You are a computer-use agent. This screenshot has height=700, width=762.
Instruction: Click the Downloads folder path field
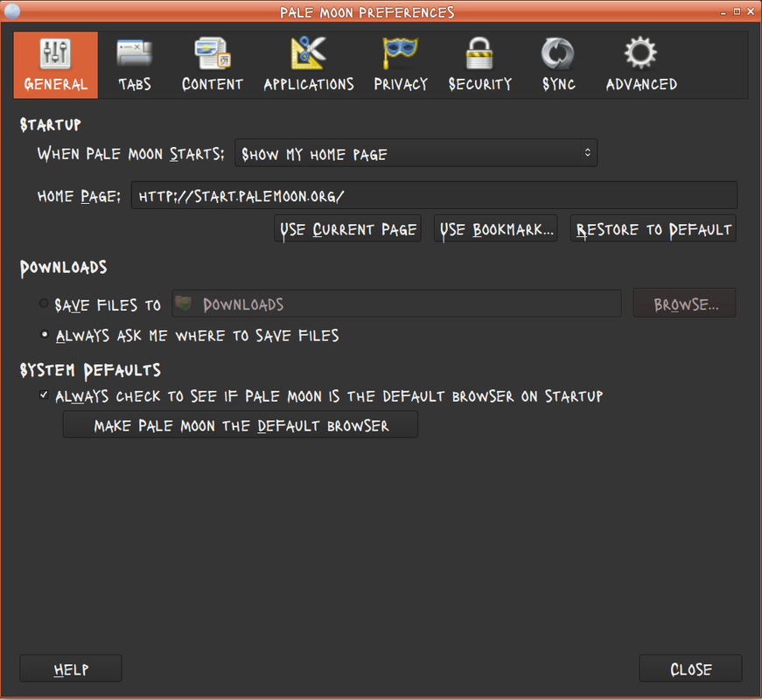pyautogui.click(x=396, y=304)
